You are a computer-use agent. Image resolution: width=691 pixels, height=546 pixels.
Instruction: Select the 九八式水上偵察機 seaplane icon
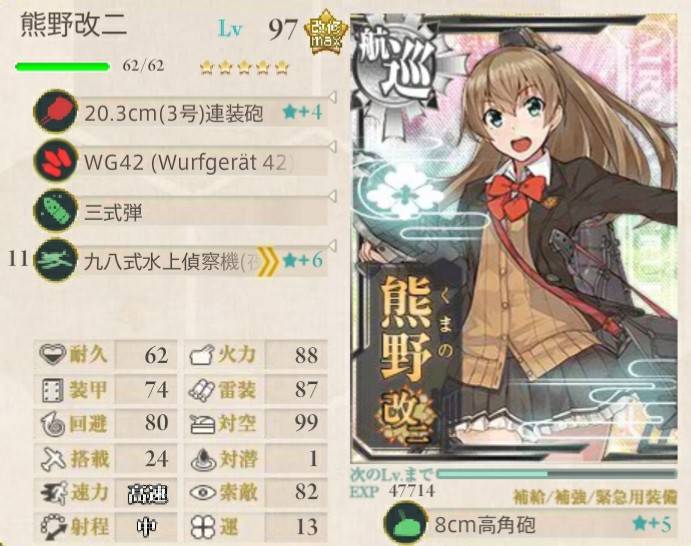click(x=56, y=260)
